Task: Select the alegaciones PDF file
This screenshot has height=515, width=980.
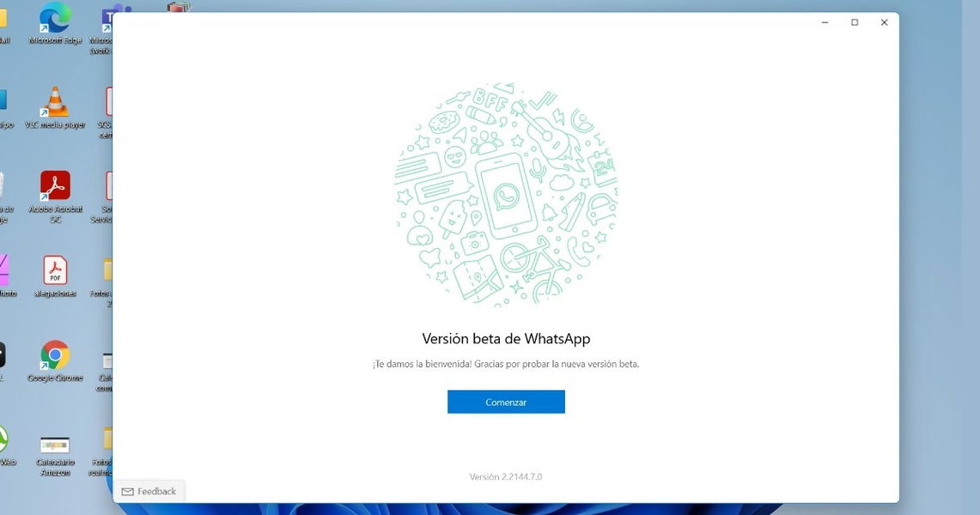Action: point(55,271)
